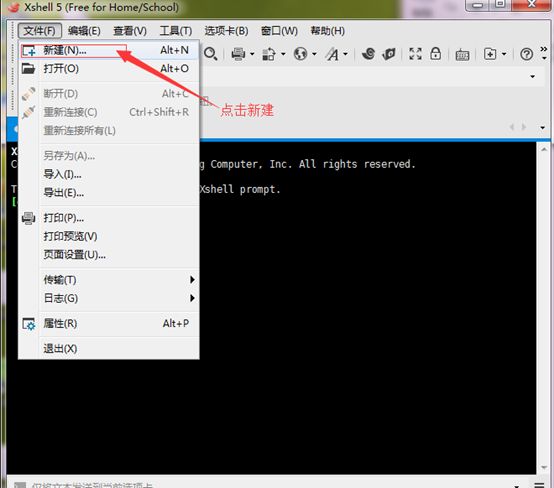Open the Tab (选项卡) menu
The width and height of the screenshot is (554, 488).
pos(226,31)
